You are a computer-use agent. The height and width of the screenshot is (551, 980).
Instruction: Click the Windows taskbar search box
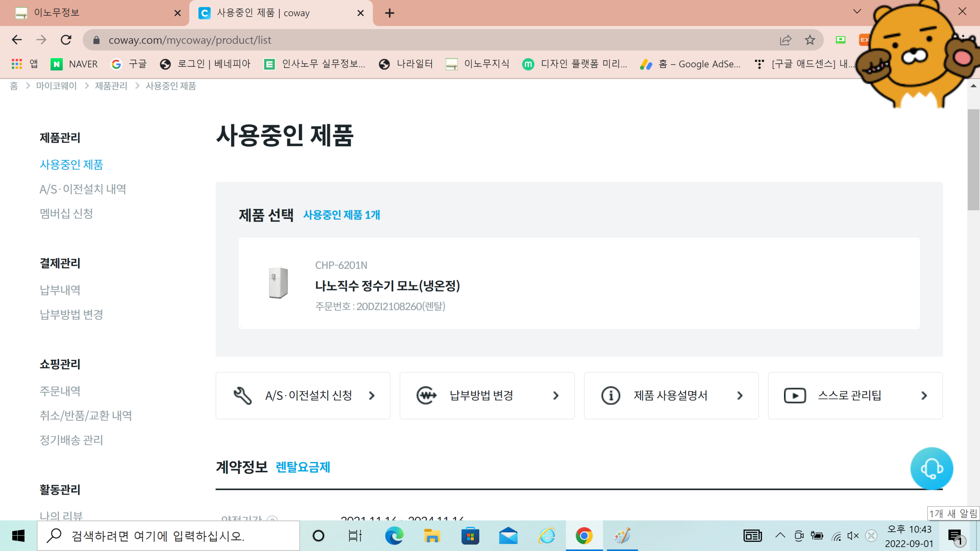(x=168, y=536)
